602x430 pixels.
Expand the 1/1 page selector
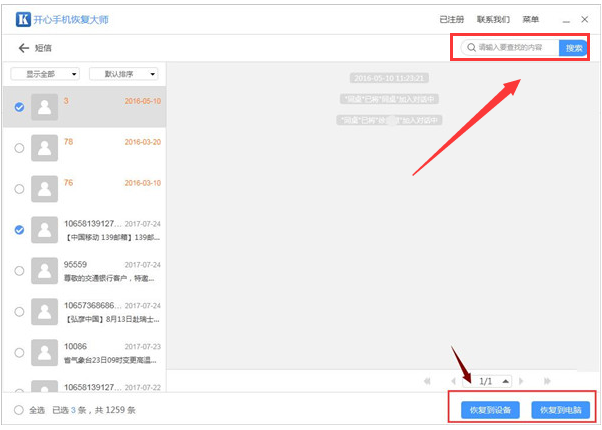coord(506,381)
